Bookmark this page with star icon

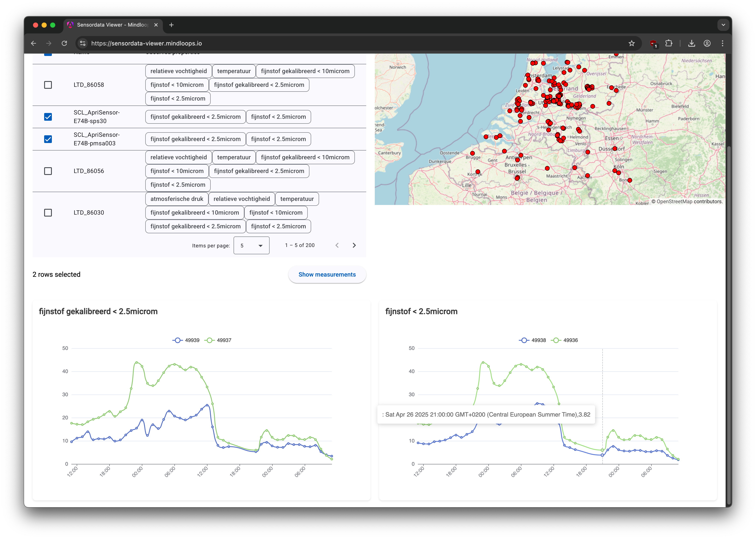tap(631, 44)
